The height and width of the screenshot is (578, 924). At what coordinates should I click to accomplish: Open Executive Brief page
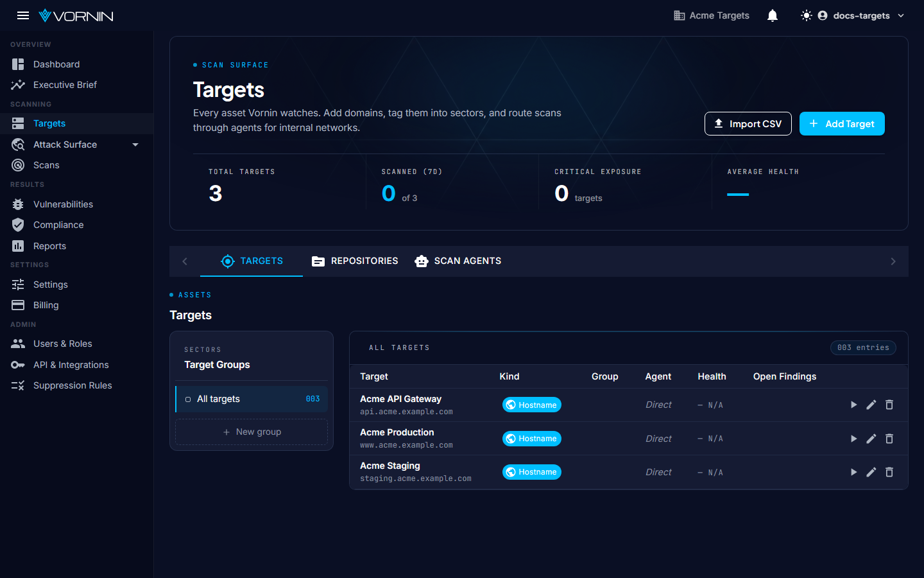pos(77,85)
